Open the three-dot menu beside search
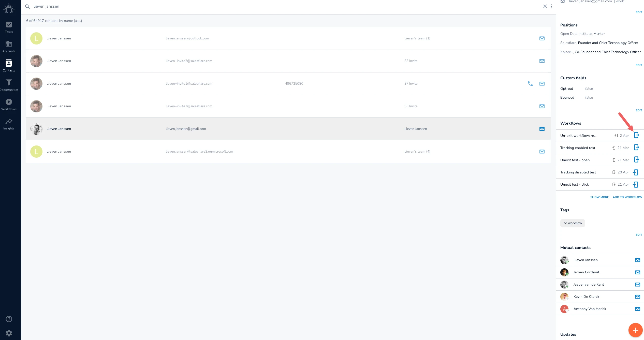Screen dimensions: 644x340 pyautogui.click(x=551, y=6)
